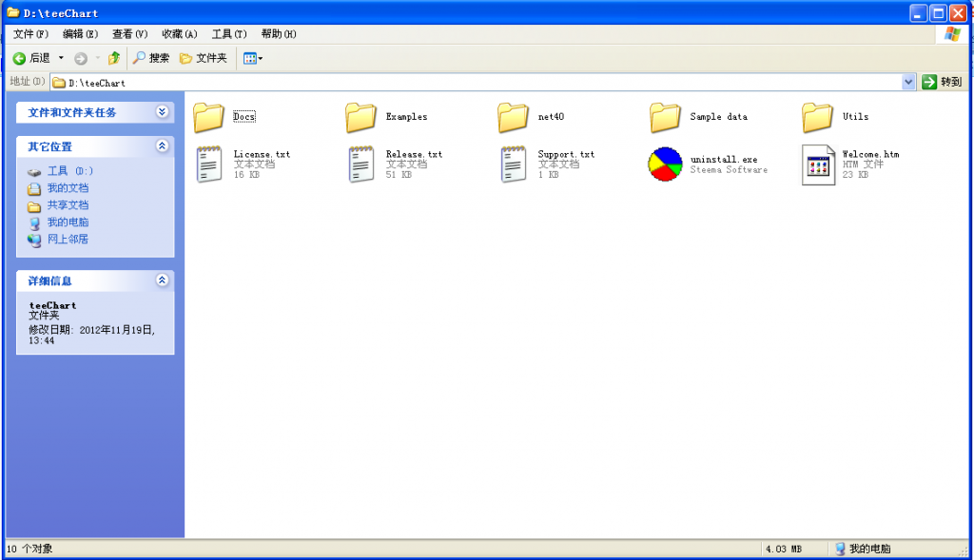Go to 工具 (D:) drive link
974x560 pixels.
(x=70, y=171)
